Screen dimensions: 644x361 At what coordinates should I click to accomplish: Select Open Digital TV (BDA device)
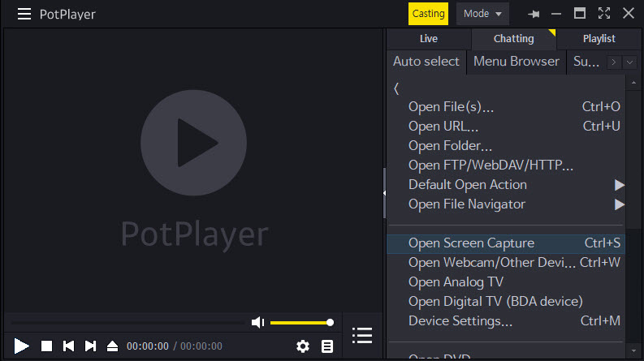[506, 302]
